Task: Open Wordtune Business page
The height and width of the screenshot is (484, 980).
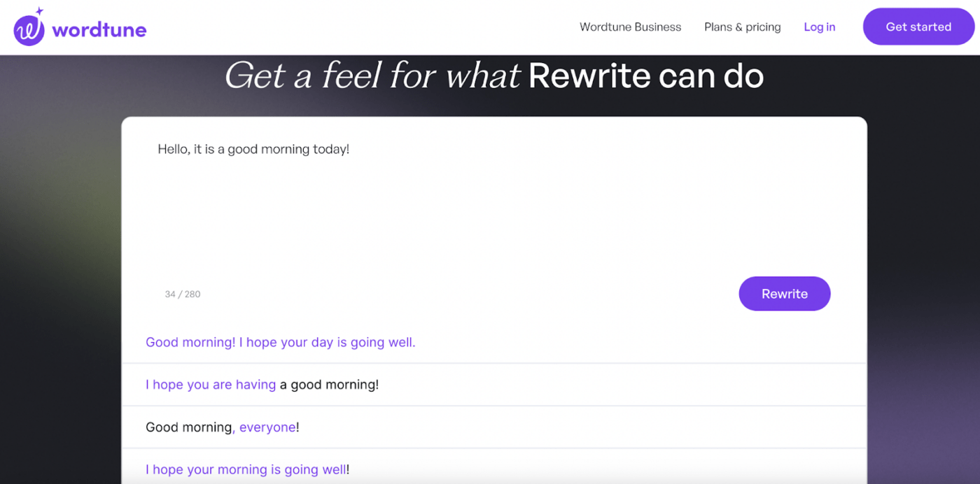Action: coord(630,27)
